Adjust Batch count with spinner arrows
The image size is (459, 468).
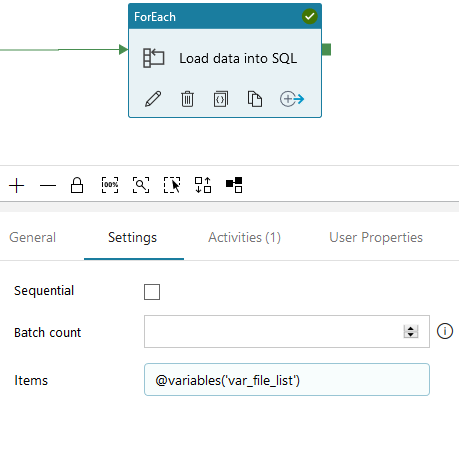(x=411, y=331)
